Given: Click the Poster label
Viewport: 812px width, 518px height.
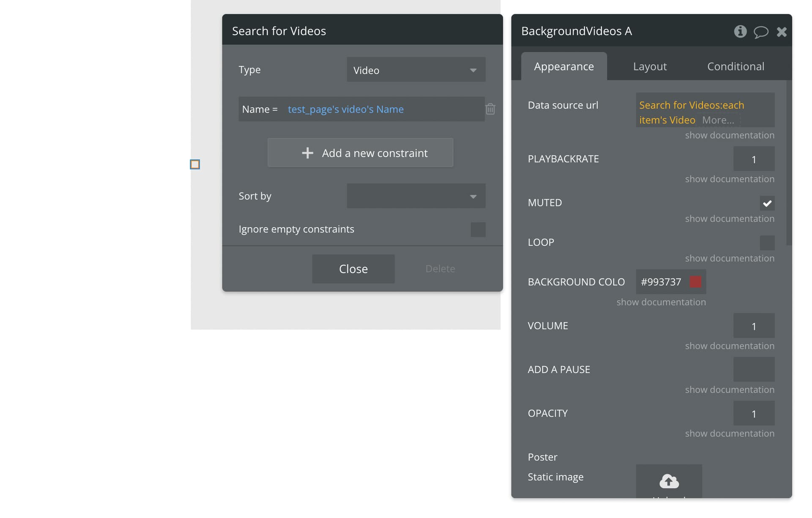Looking at the screenshot, I should click(x=542, y=457).
